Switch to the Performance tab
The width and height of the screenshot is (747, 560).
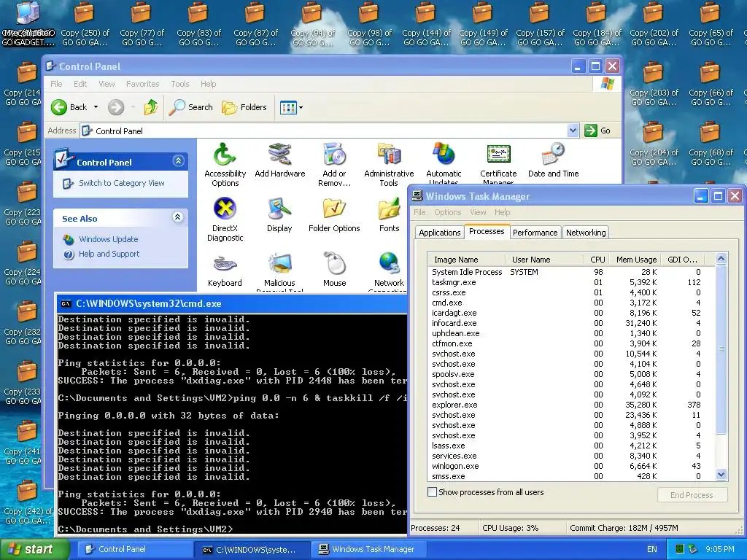click(535, 233)
